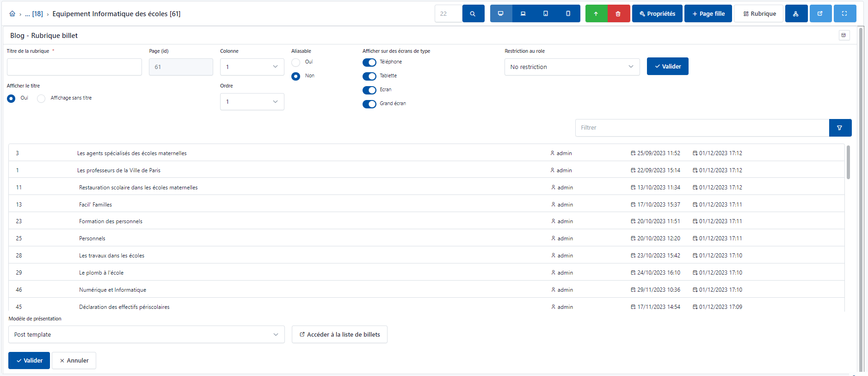
Task: Select Oui under Aliasable
Action: click(x=296, y=63)
